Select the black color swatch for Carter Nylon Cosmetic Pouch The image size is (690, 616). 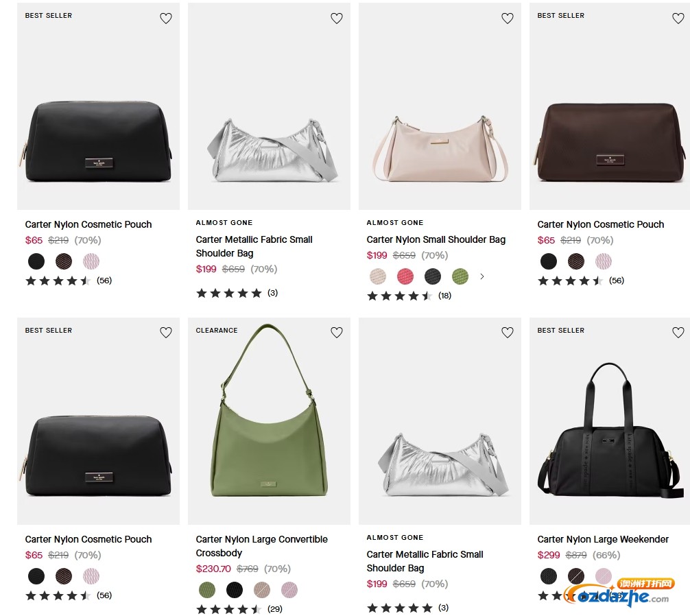click(x=36, y=261)
